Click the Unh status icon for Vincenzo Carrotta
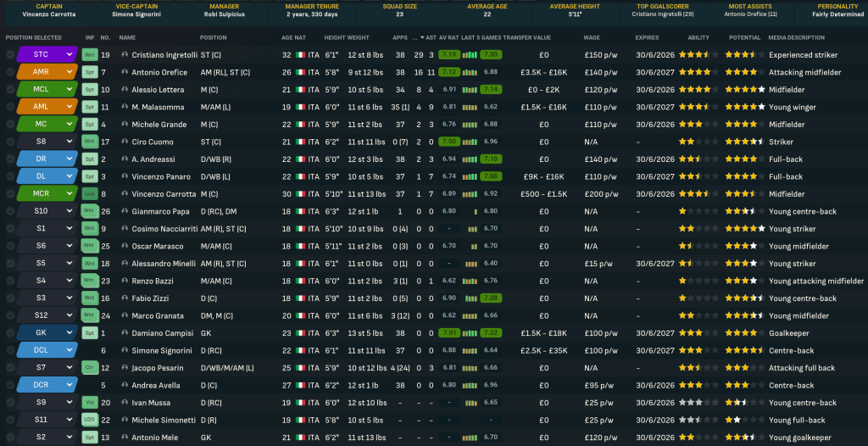Viewport: 868px width, 446px height. pos(89,194)
